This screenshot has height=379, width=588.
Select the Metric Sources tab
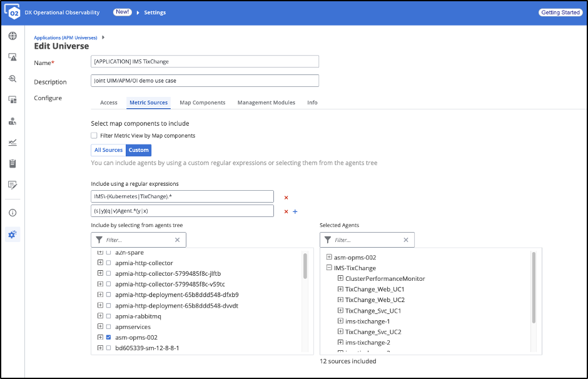click(148, 103)
